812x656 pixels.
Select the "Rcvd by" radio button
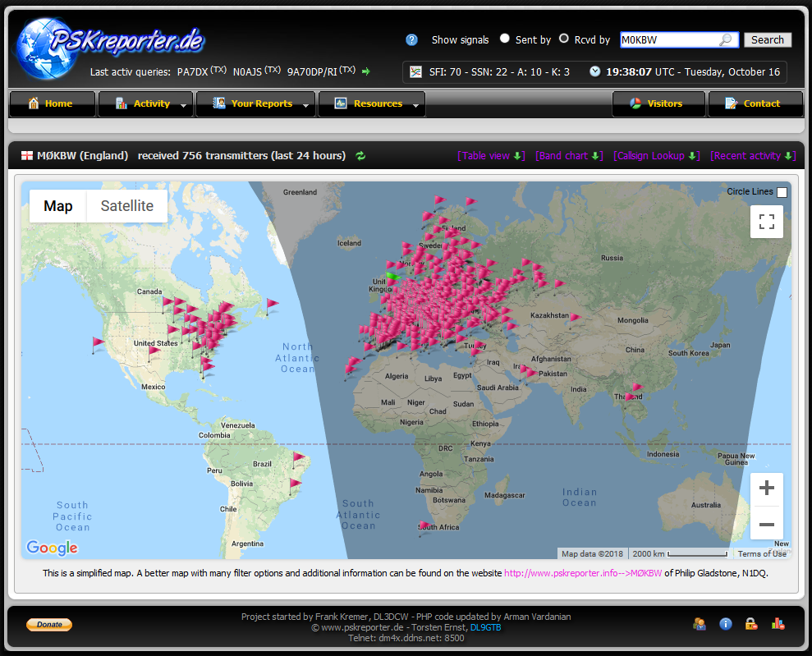(564, 39)
